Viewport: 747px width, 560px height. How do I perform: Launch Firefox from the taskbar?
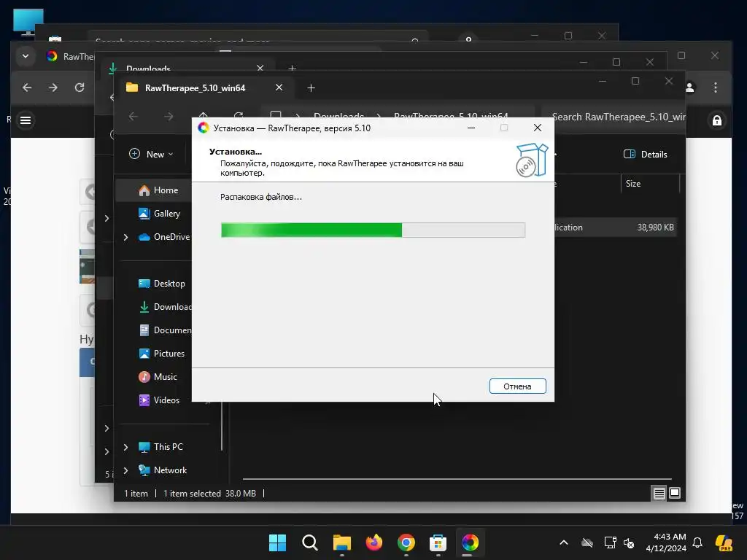(x=374, y=542)
